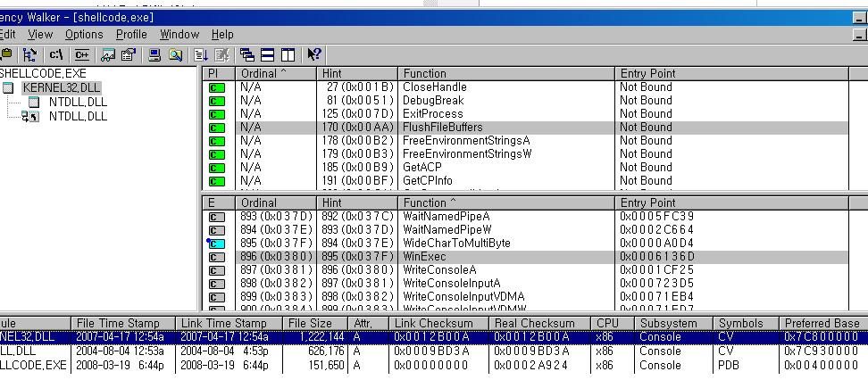Screen dimensions: 868x380
Task: Open module Properties toolbar icon
Action: pos(129,54)
